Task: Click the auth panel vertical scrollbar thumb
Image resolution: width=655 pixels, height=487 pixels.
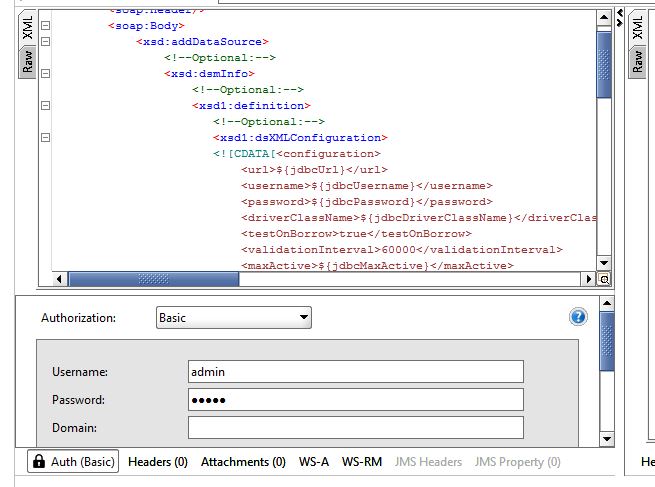Action: (x=607, y=341)
